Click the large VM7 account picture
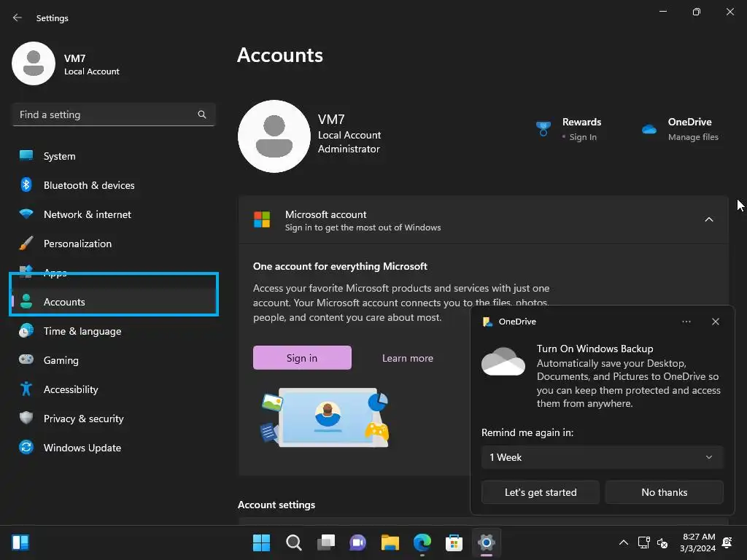Image resolution: width=747 pixels, height=560 pixels. point(274,136)
